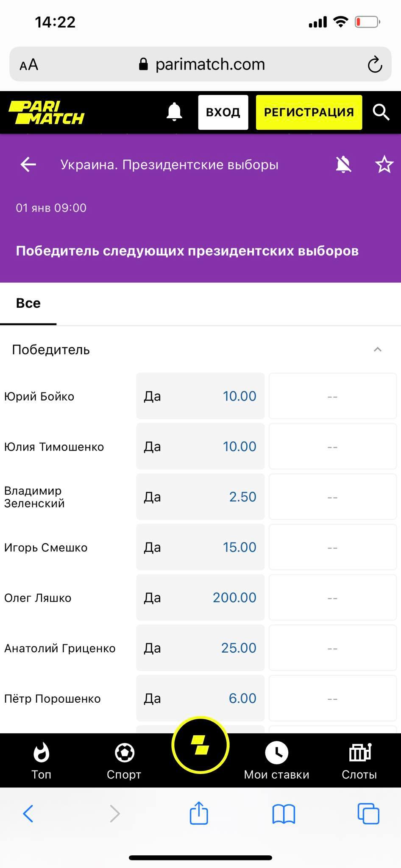The height and width of the screenshot is (868, 401).
Task: Select Пётр Порошенко Да odds 6.00
Action: pos(200,698)
